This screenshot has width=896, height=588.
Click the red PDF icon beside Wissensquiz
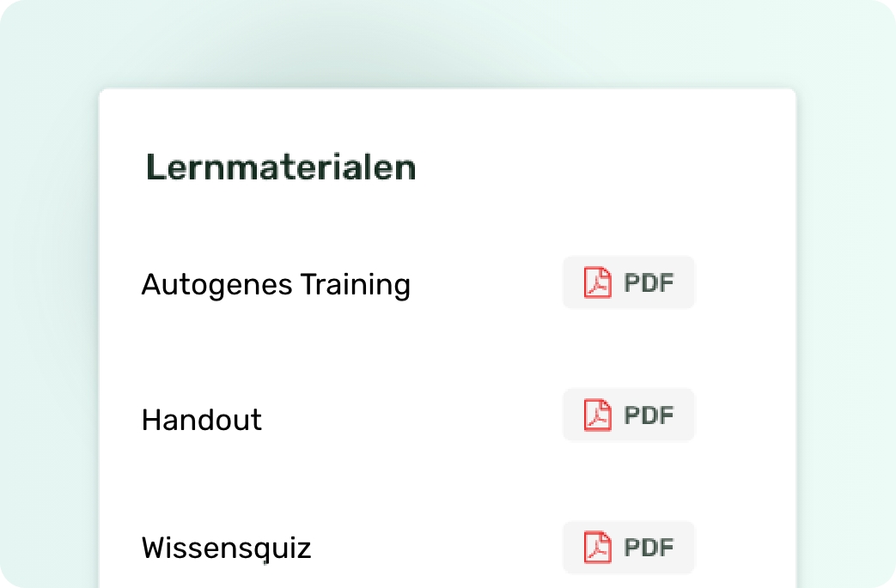tap(597, 547)
